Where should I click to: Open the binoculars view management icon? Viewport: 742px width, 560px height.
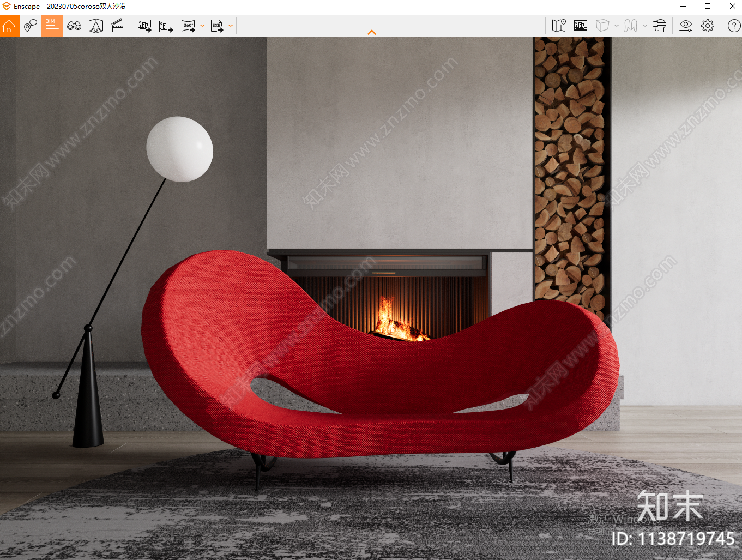[74, 26]
